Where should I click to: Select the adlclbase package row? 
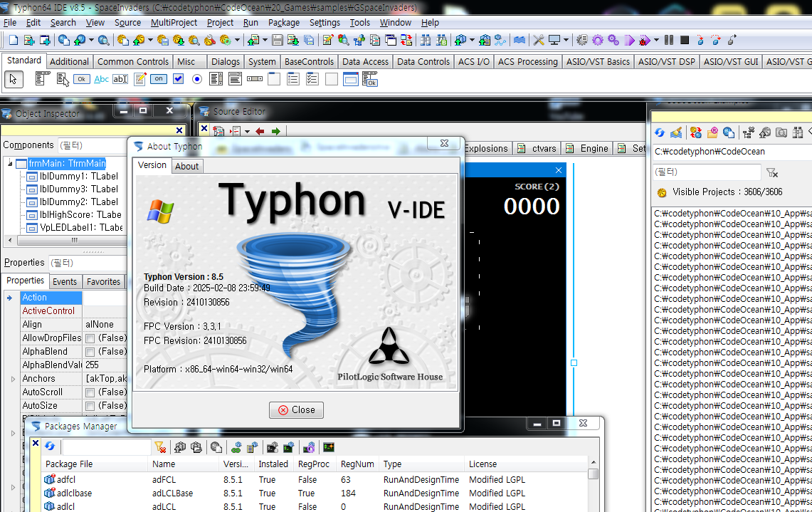point(315,493)
